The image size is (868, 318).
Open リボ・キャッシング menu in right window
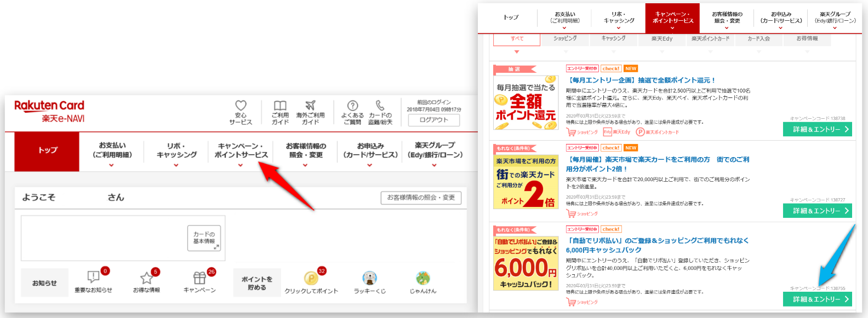pos(619,18)
